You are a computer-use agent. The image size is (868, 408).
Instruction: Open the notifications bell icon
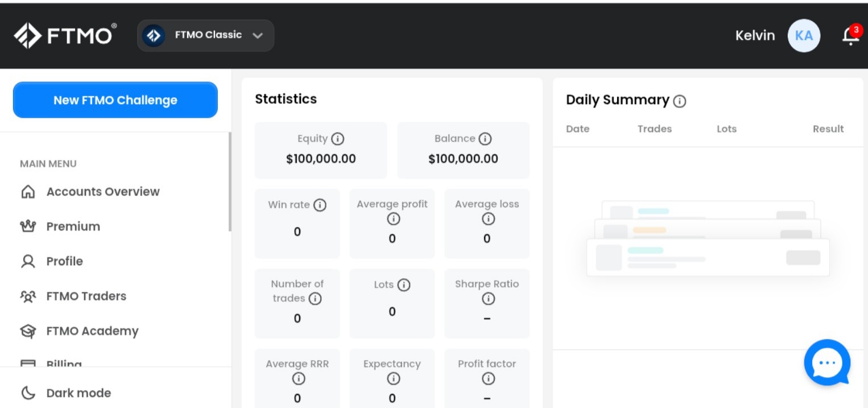[x=850, y=36]
